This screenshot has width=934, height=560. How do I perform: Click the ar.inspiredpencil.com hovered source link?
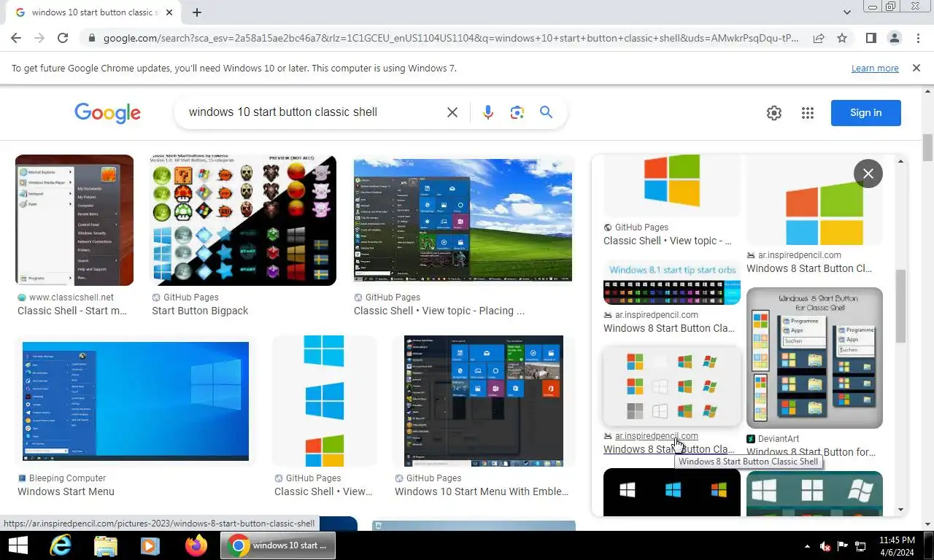click(656, 436)
